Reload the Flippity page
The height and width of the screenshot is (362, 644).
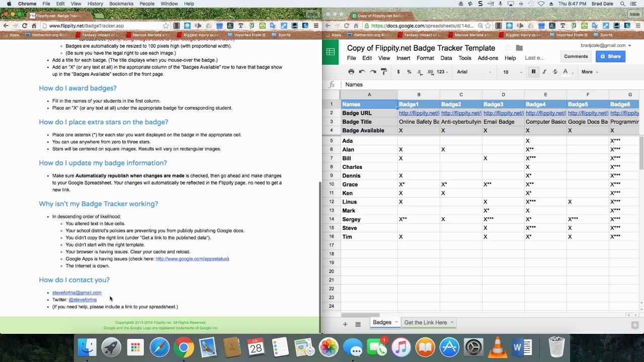[24, 26]
